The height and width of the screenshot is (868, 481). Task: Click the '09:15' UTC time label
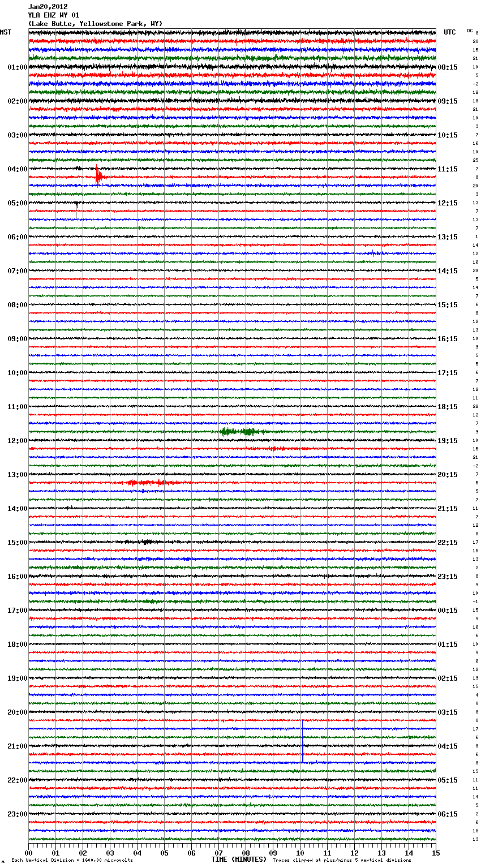(448, 101)
